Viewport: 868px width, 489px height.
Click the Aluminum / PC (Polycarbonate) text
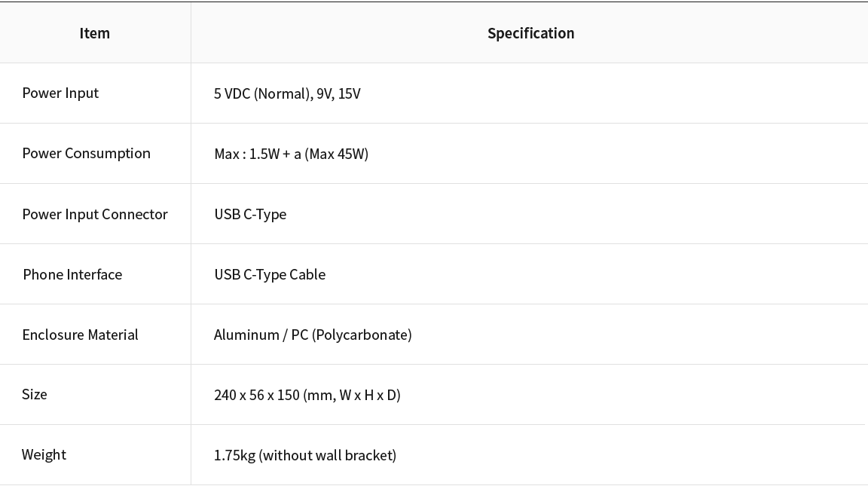tap(313, 335)
